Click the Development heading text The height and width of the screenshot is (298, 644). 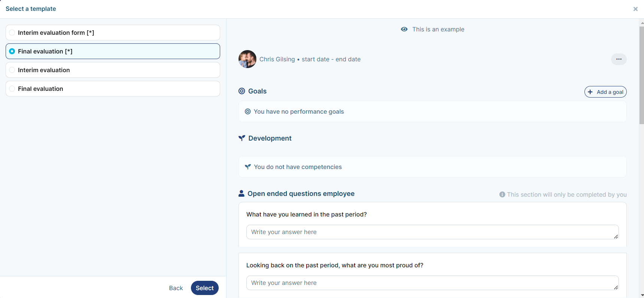[270, 138]
